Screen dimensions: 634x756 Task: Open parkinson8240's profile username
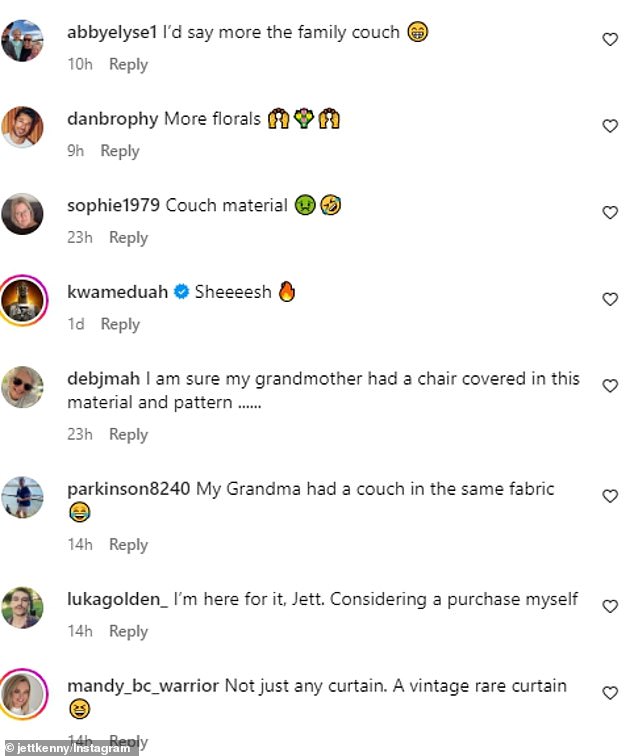point(129,489)
